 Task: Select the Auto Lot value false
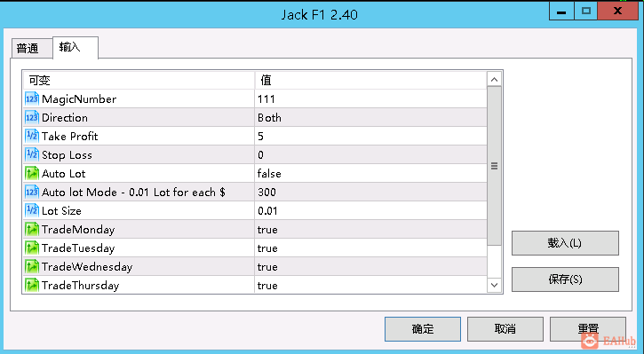pyautogui.click(x=269, y=174)
